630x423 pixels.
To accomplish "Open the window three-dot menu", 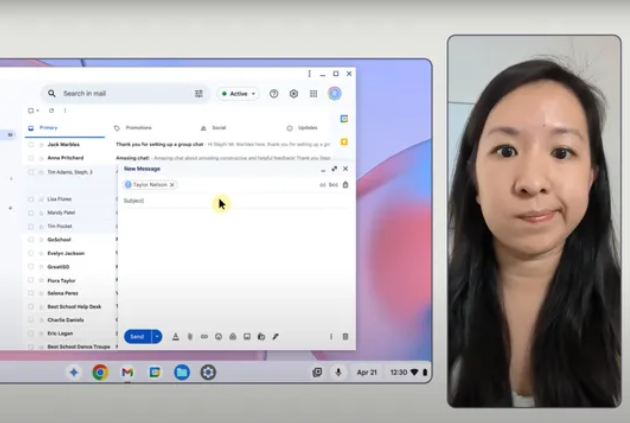I will [309, 74].
